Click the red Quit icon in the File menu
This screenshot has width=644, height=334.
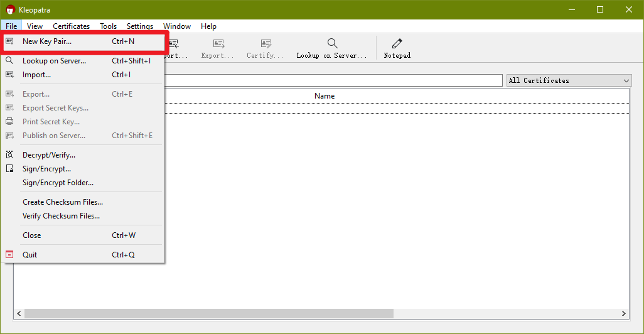point(9,255)
